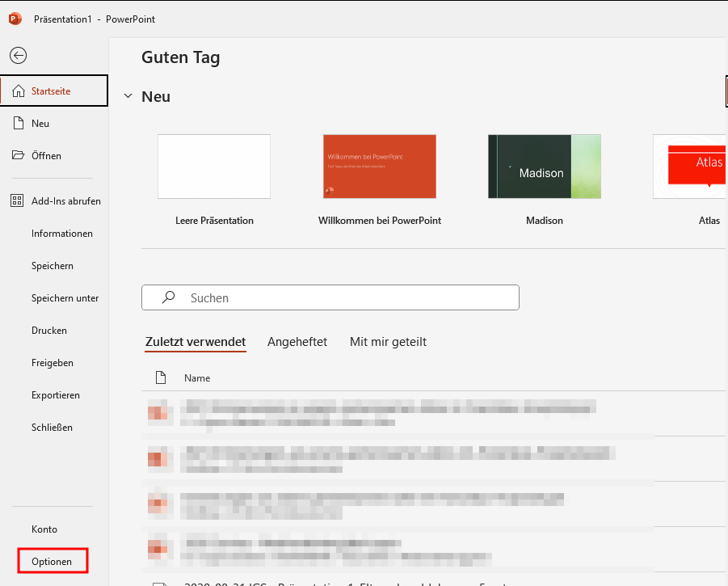728x586 pixels.
Task: Collapse the Neu section chevron
Action: click(128, 97)
